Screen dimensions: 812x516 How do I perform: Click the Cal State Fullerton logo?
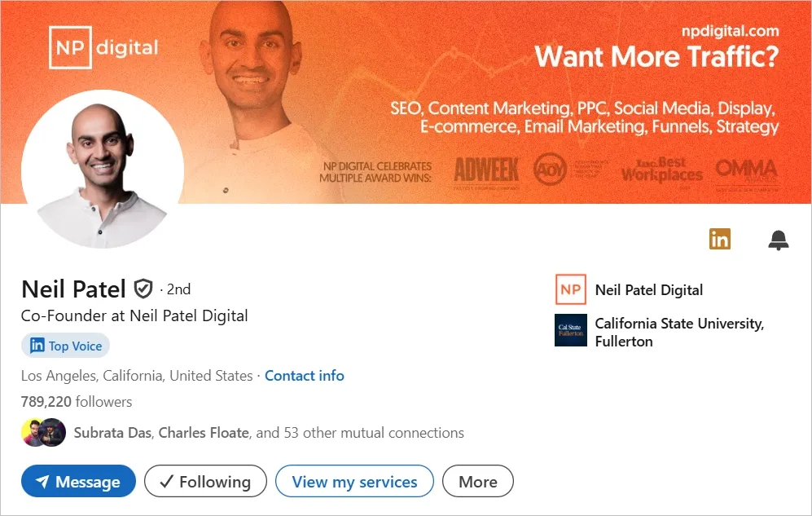(x=570, y=330)
